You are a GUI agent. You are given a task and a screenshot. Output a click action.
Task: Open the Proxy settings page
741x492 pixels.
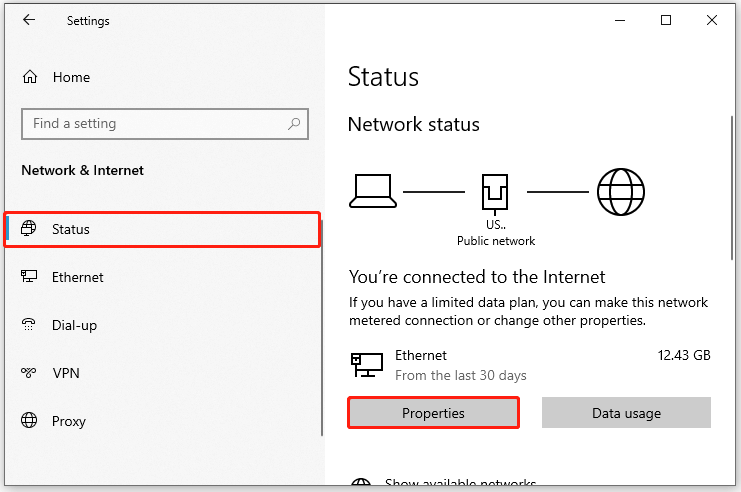(163, 421)
